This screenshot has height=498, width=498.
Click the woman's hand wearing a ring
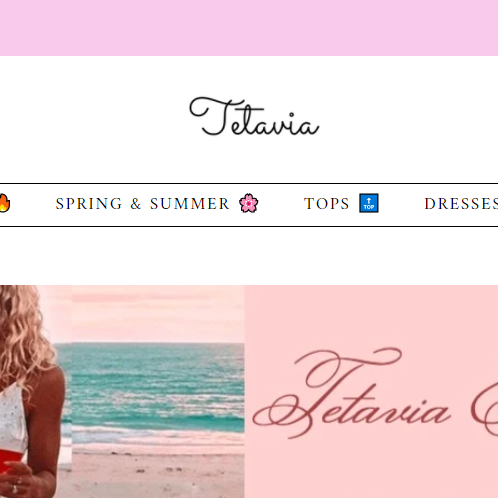tap(17, 482)
